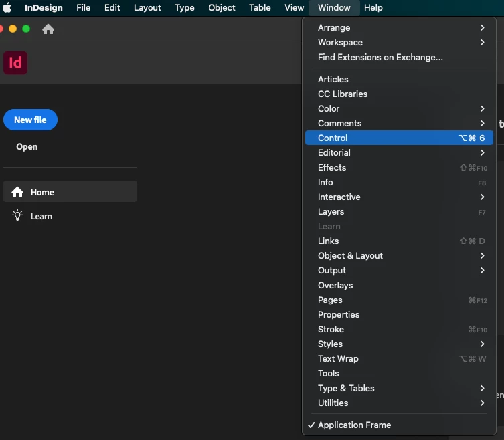
Task: Click the lightbulb icon beside Learn
Action: pos(17,215)
